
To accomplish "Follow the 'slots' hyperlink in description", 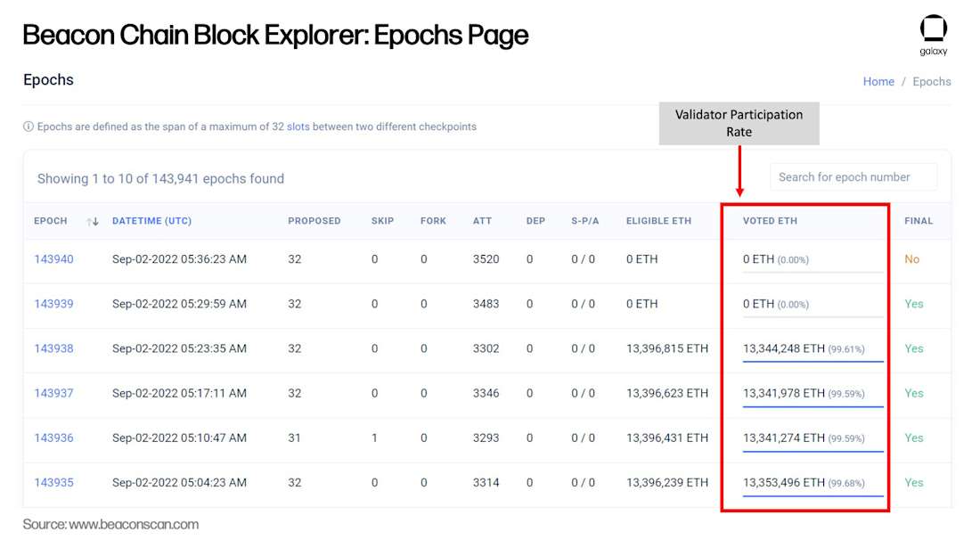I will click(x=298, y=127).
